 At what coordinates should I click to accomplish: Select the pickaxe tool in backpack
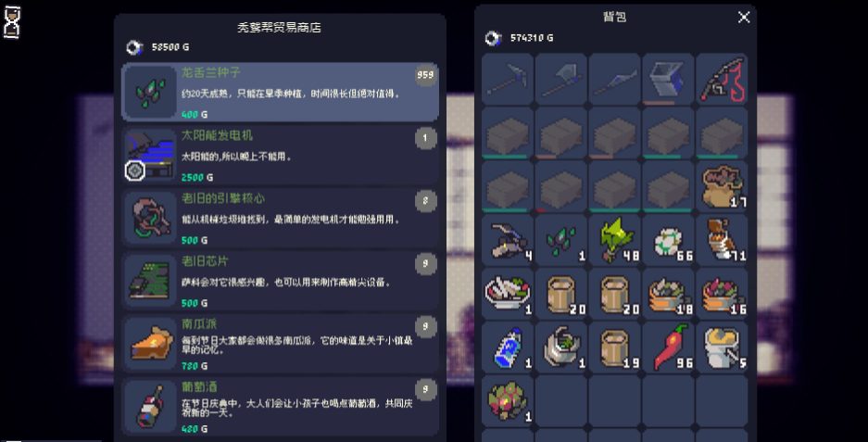pyautogui.click(x=507, y=79)
